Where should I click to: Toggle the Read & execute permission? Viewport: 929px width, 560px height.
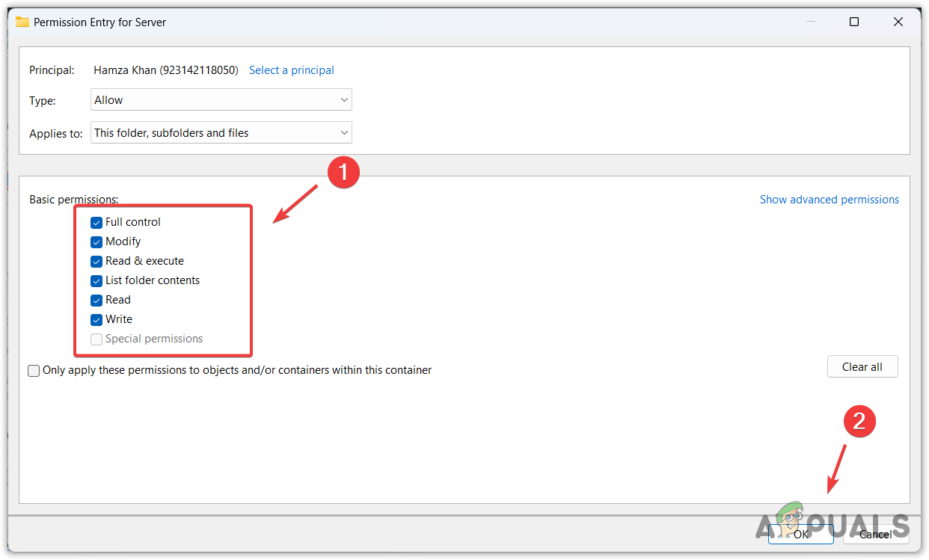tap(96, 261)
